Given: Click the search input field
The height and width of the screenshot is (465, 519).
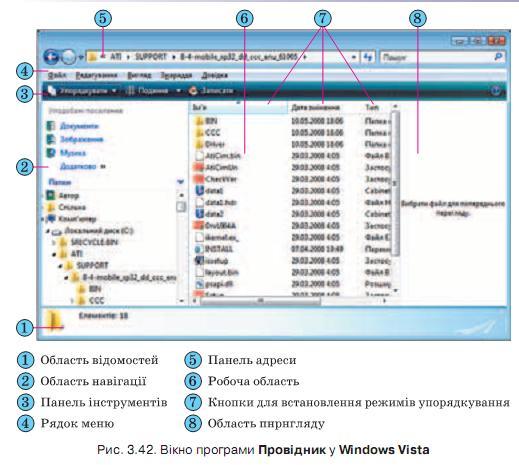Looking at the screenshot, I should [x=437, y=57].
